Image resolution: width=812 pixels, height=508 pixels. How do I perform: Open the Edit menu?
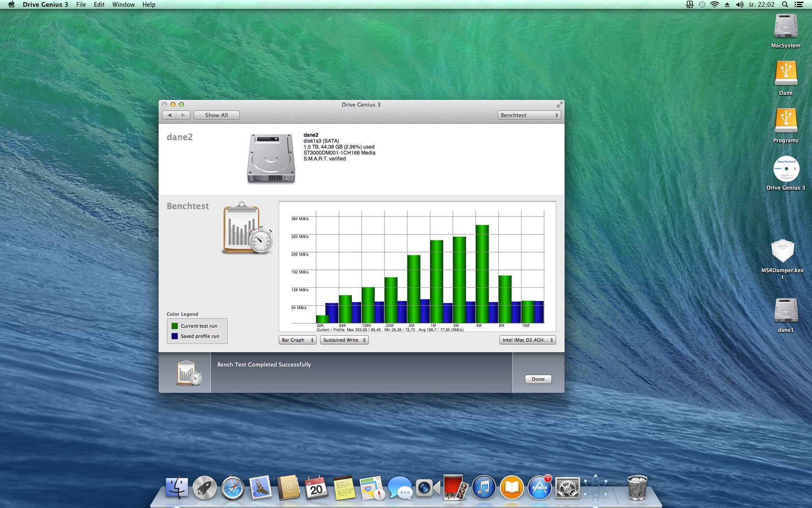pyautogui.click(x=99, y=5)
